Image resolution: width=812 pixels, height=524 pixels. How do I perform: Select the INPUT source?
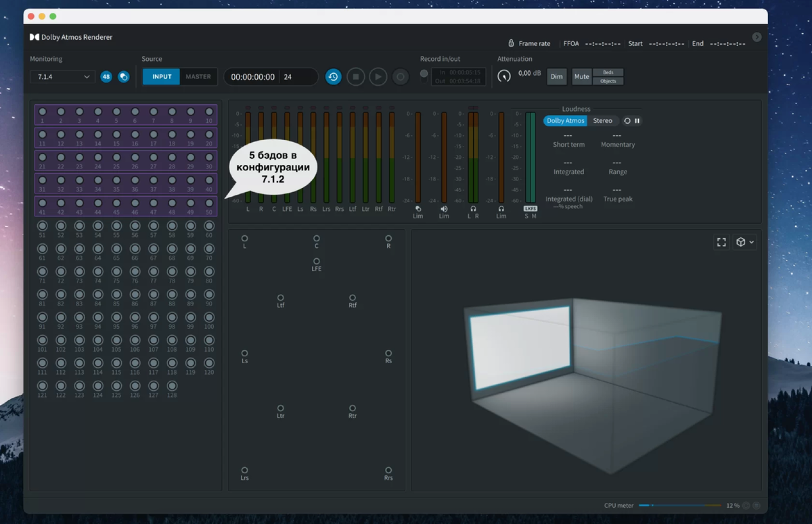[x=162, y=77]
